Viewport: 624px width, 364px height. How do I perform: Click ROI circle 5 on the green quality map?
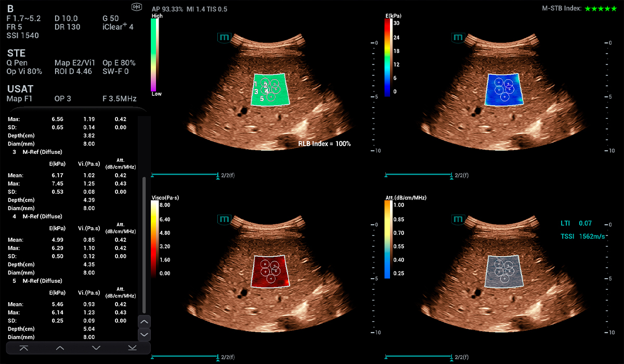click(x=270, y=97)
